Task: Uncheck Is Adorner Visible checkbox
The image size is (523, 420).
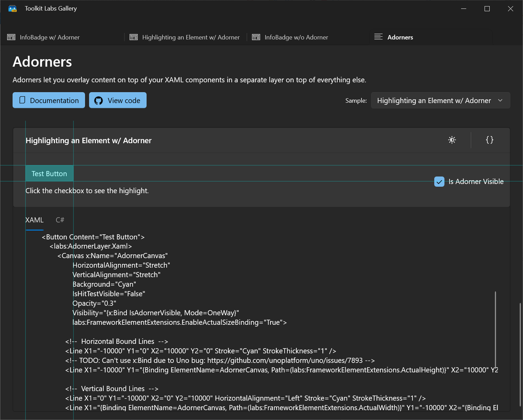Action: [x=439, y=182]
